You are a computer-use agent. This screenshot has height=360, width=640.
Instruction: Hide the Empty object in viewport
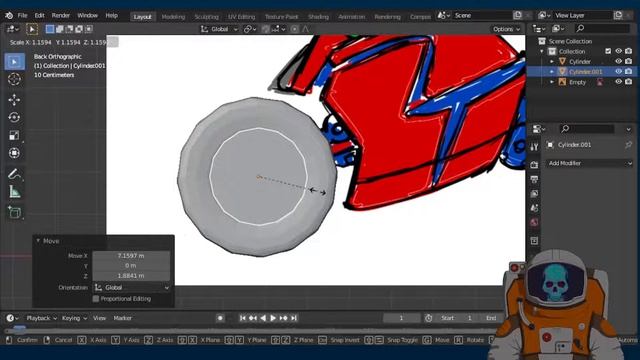click(619, 82)
